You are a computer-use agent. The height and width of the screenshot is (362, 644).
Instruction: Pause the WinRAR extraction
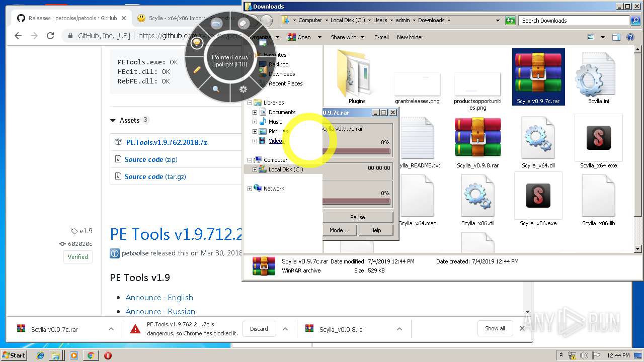coord(357,217)
